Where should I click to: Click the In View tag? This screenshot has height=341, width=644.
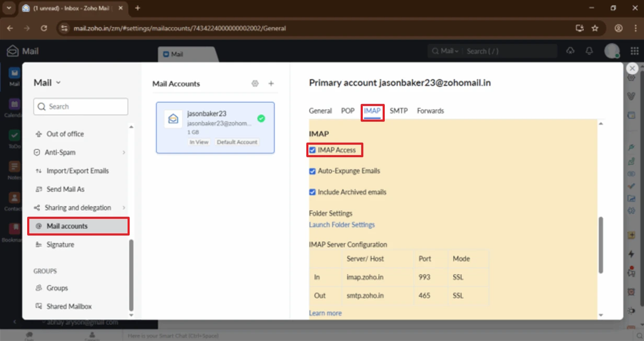pos(199,142)
